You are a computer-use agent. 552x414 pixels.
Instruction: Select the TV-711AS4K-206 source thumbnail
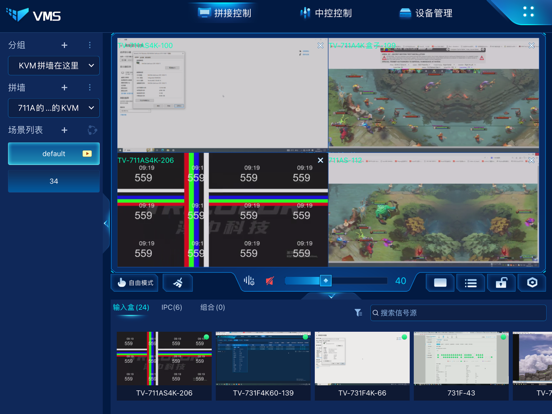click(x=164, y=365)
